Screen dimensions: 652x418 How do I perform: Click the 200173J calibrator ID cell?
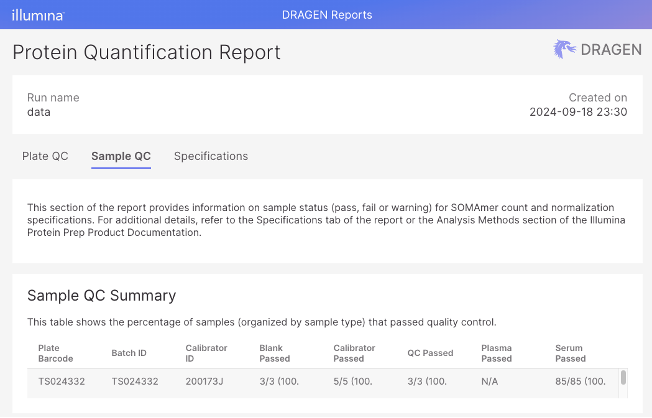pos(204,381)
